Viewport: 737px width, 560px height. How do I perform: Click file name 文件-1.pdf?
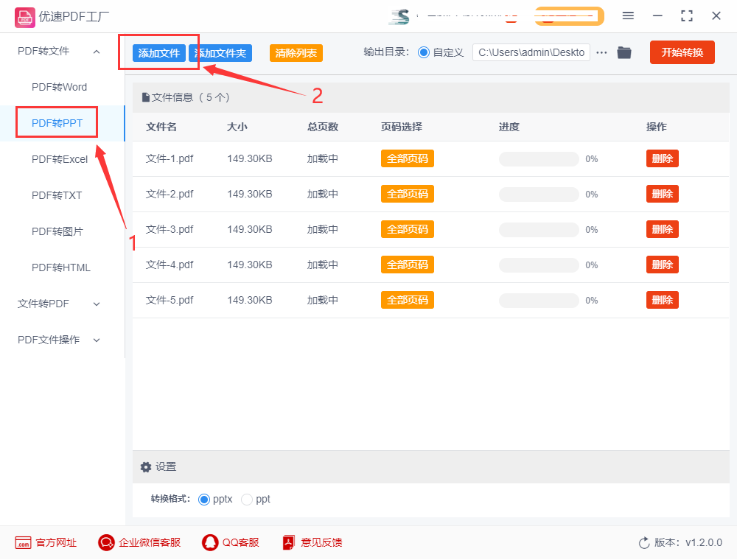coord(170,159)
